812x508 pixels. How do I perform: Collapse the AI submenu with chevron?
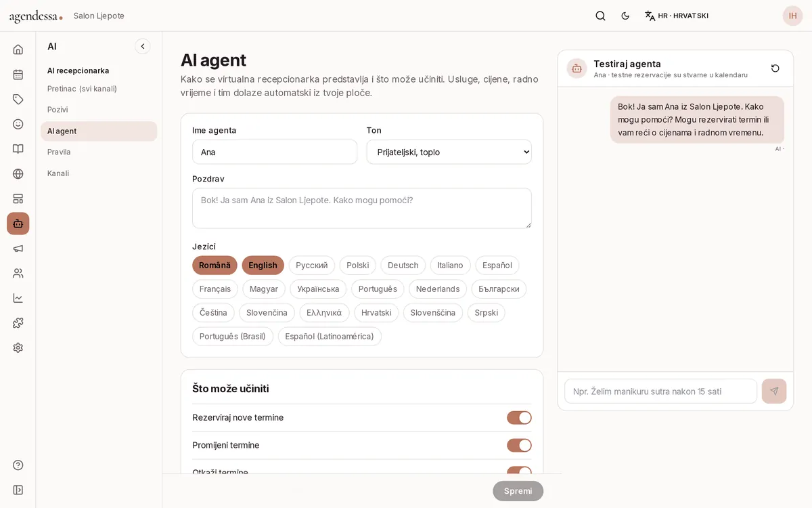pos(143,46)
